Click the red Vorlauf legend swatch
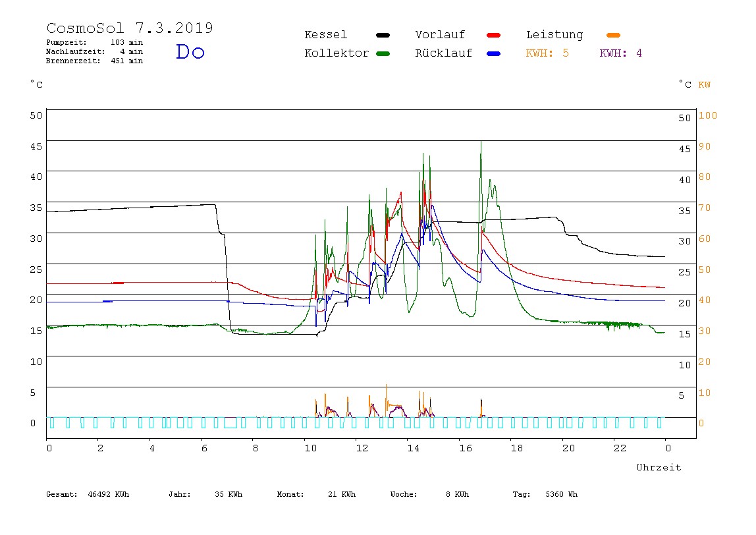The image size is (756, 535). click(494, 35)
